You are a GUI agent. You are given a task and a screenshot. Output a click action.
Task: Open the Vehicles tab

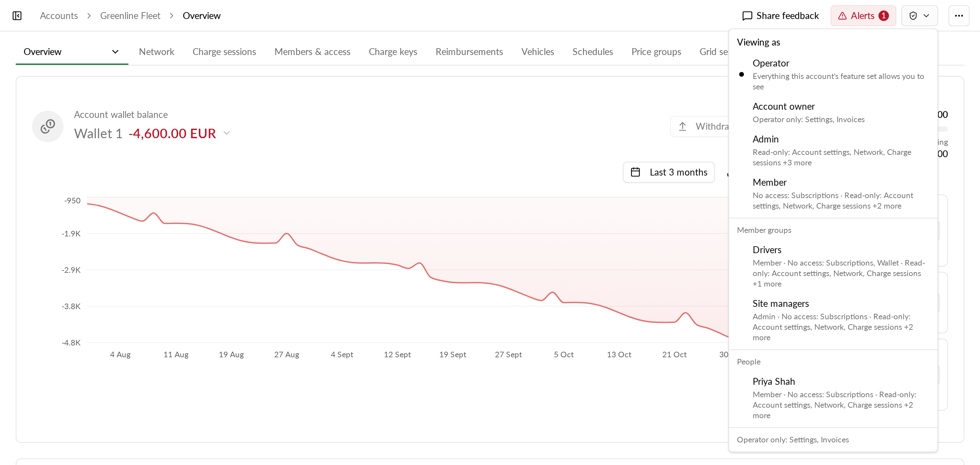pos(537,52)
